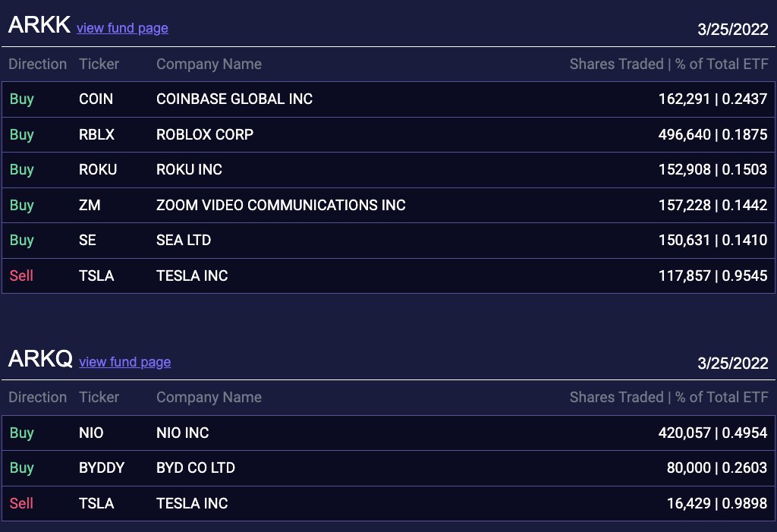Screen dimensions: 777x532
Task: Select the ZM ticker cell
Action: click(90, 205)
